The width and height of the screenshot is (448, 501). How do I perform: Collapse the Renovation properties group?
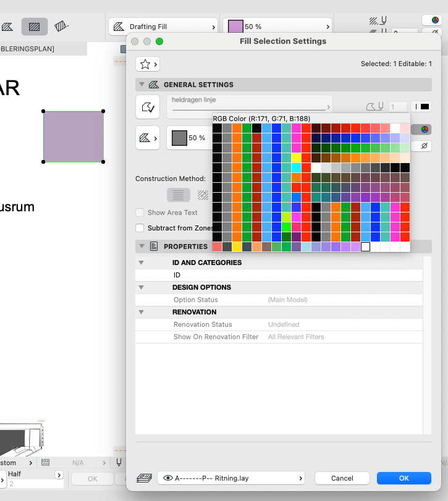pyautogui.click(x=142, y=312)
